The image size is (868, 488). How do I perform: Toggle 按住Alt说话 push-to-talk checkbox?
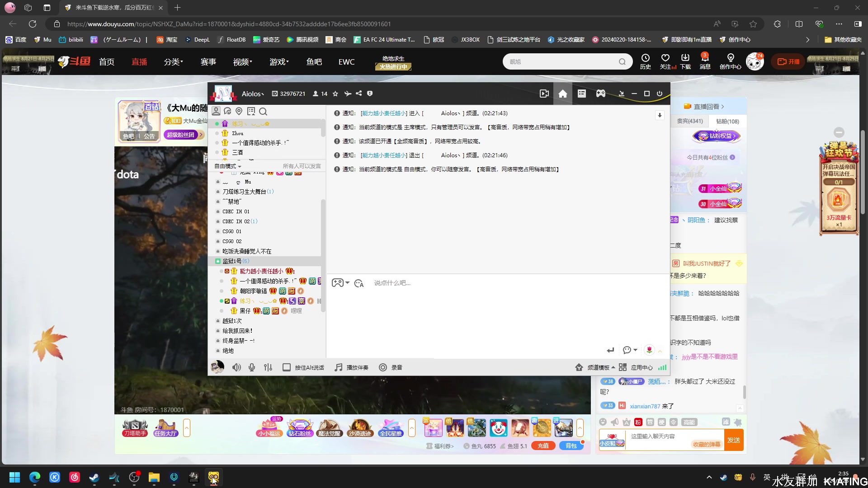pyautogui.click(x=286, y=367)
